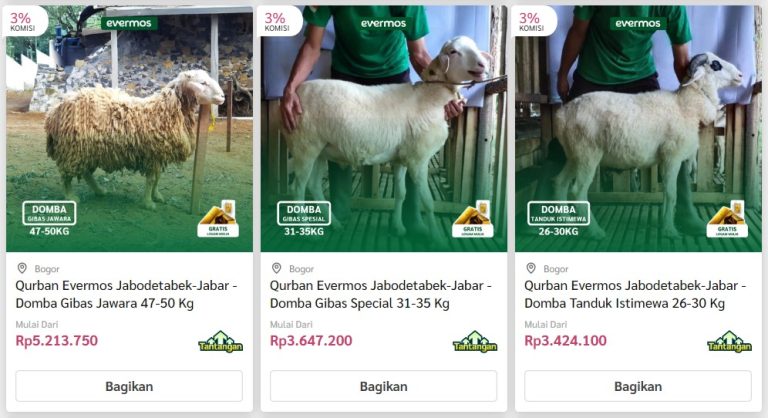Click Tantangan badge on Gibas Jawara card
The image size is (768, 418).
pos(220,342)
